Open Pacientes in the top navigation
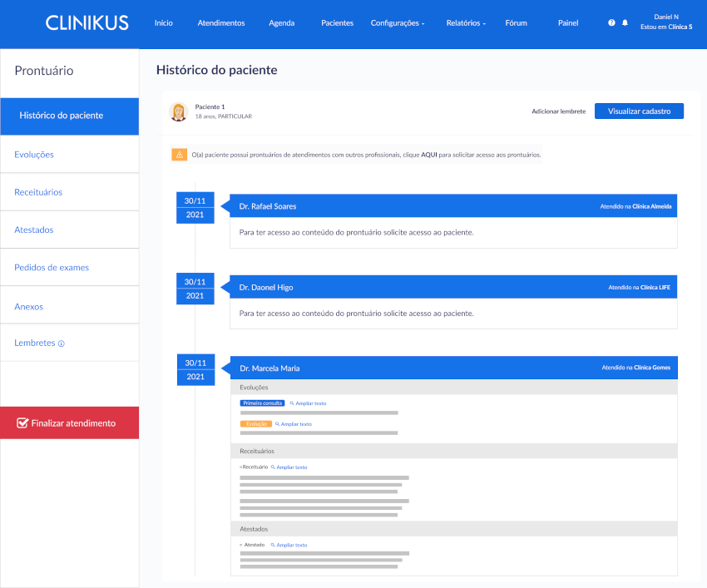 (x=337, y=23)
